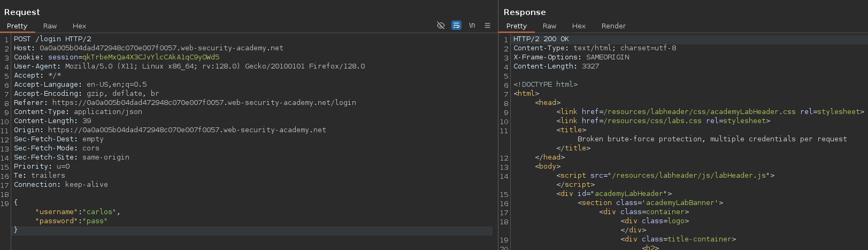Click the HTTP/2 200 OK status line
Viewport: 868px width, 250px height.
[541, 39]
